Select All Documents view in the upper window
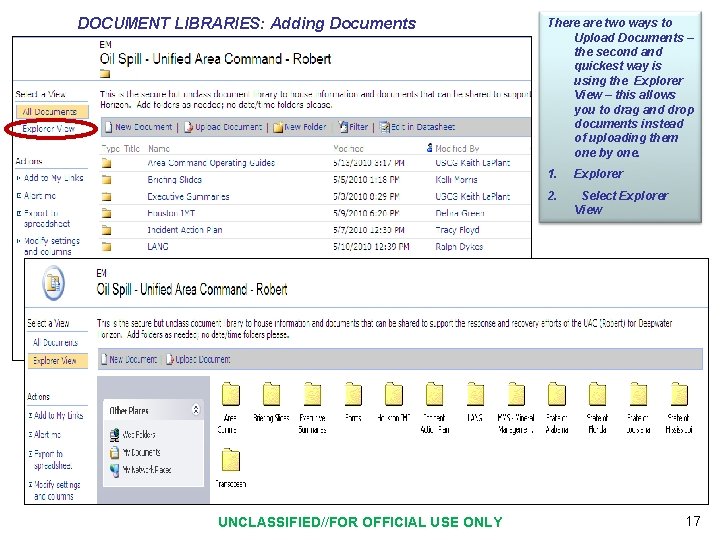The width and height of the screenshot is (720, 540). pyautogui.click(x=52, y=112)
